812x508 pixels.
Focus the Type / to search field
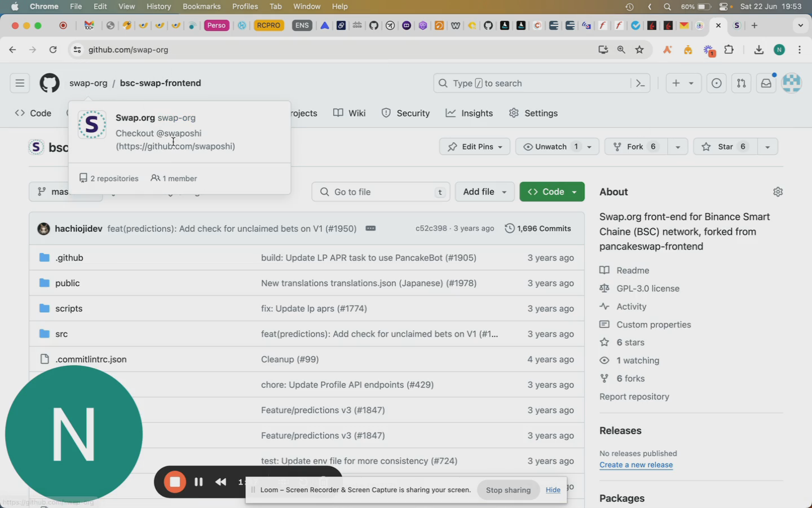tap(541, 83)
